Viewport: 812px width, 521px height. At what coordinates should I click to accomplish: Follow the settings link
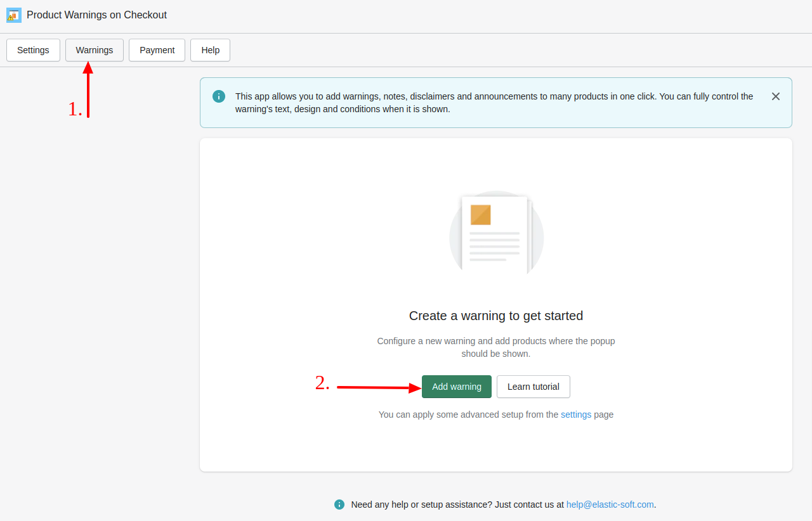[576, 415]
